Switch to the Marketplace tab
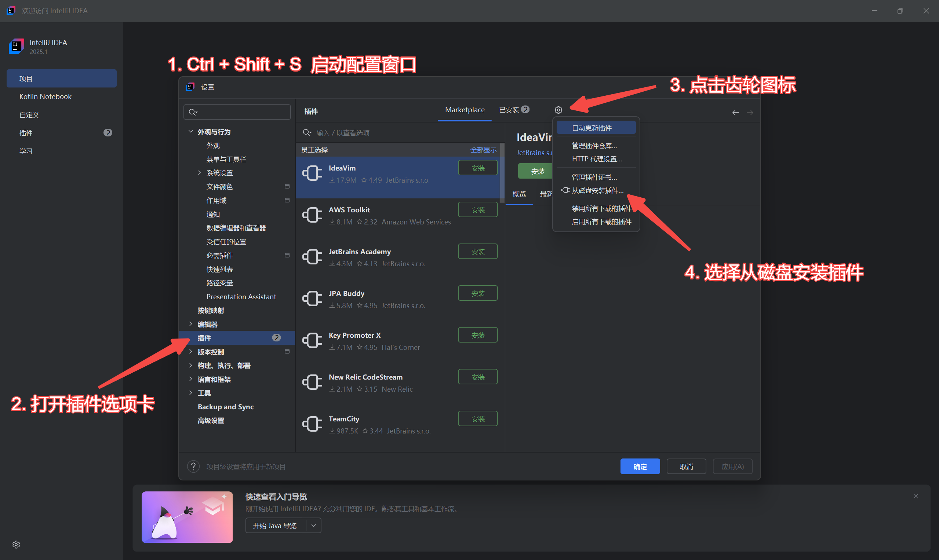The height and width of the screenshot is (560, 939). [465, 110]
